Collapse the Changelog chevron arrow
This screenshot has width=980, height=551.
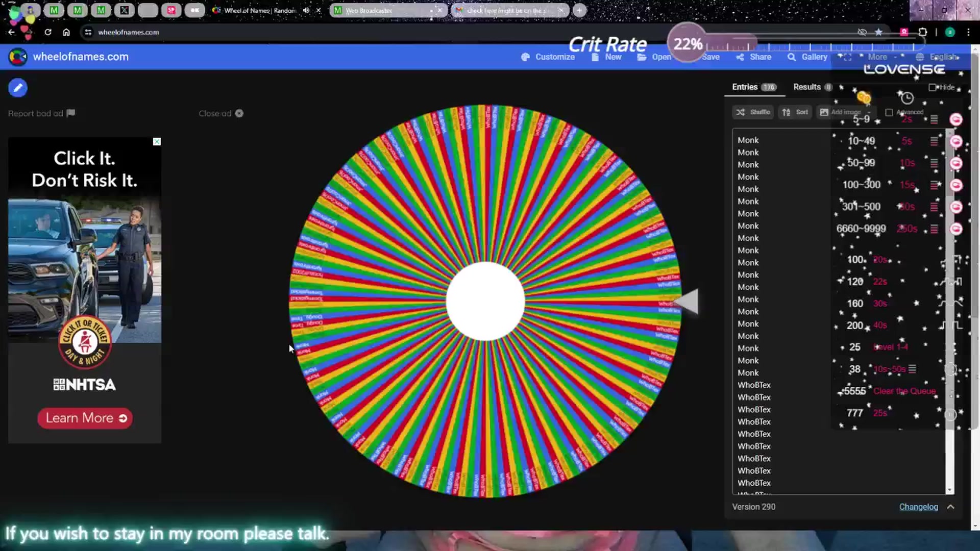click(950, 507)
